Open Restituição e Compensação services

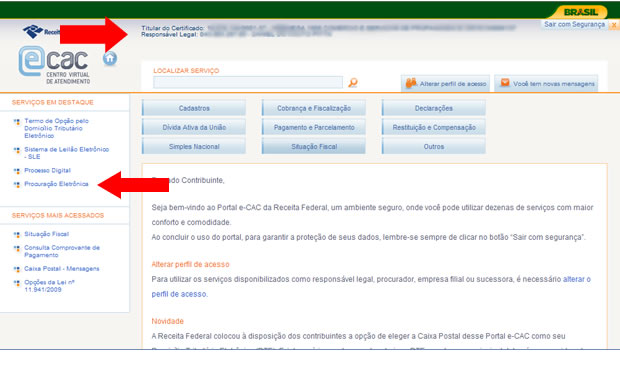tap(433, 127)
